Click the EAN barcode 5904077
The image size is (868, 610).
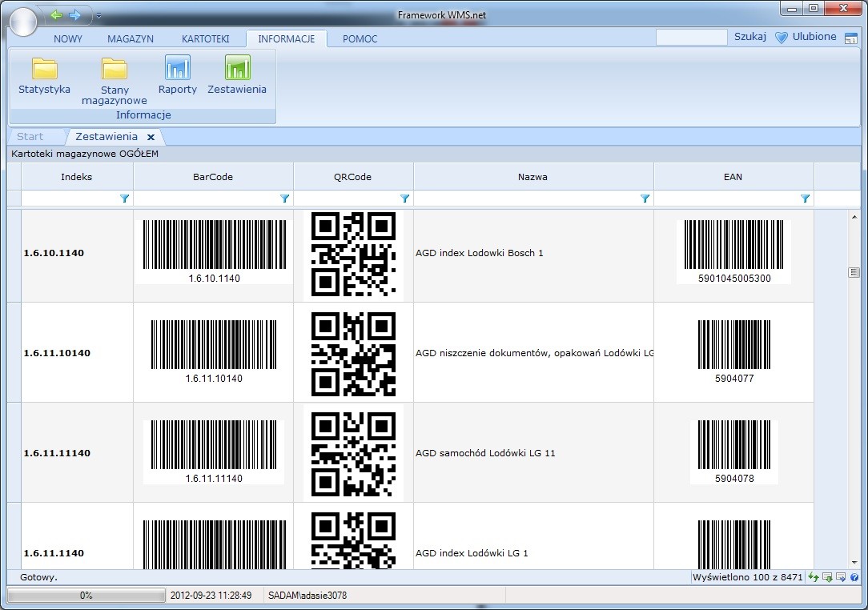coord(734,351)
